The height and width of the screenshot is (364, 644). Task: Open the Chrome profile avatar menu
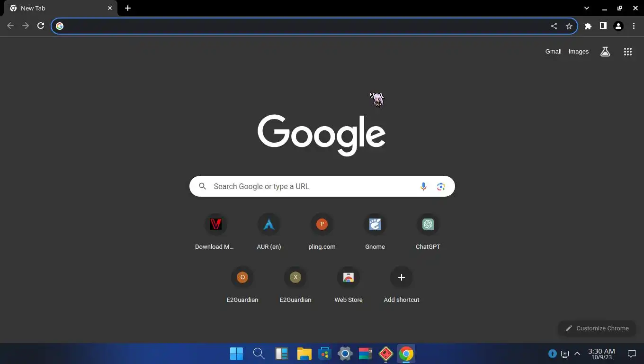point(618,26)
